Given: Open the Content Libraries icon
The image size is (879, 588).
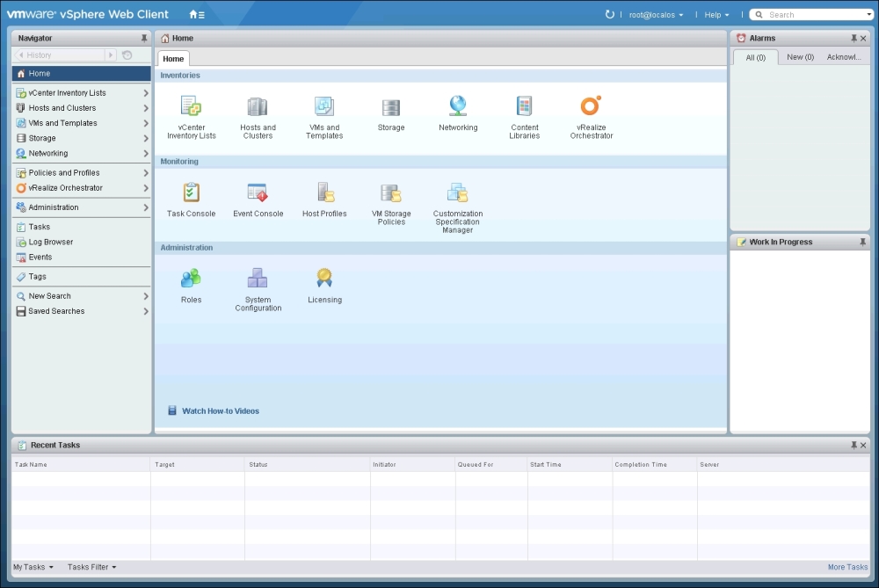Looking at the screenshot, I should 524,106.
